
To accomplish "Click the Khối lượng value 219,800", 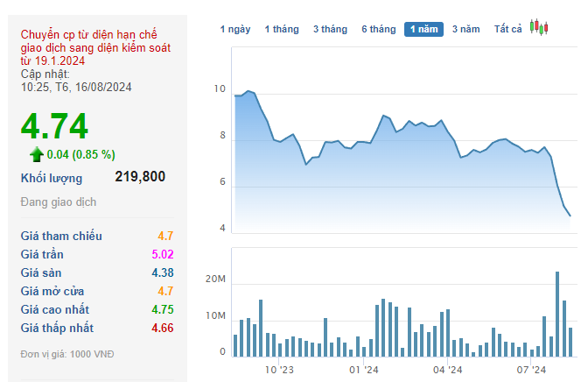I will [x=140, y=176].
